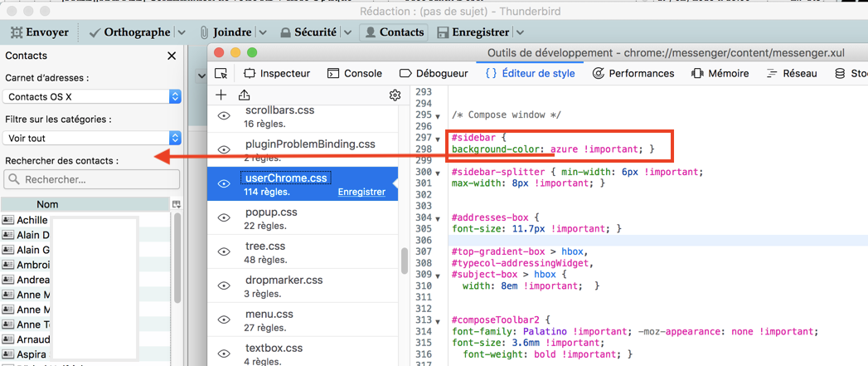868x366 pixels.
Task: Click the Enregistrer save toolbar button
Action: (473, 32)
